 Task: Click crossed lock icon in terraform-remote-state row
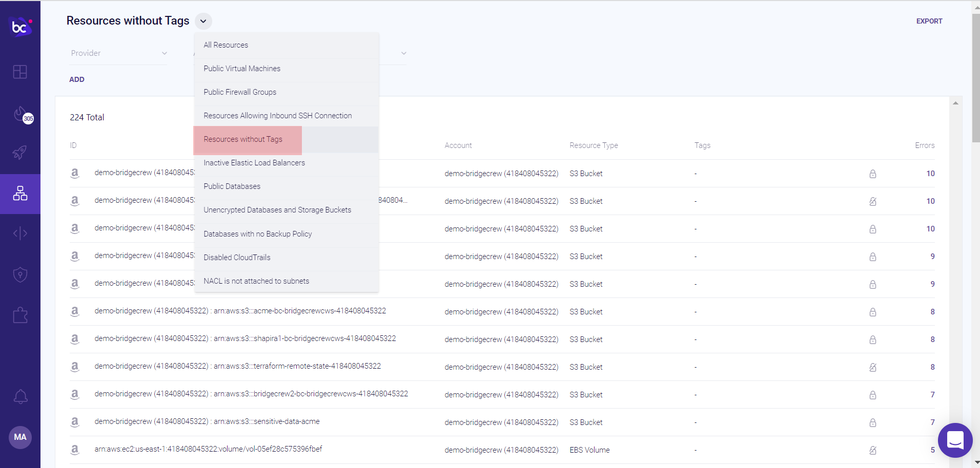pos(873,367)
